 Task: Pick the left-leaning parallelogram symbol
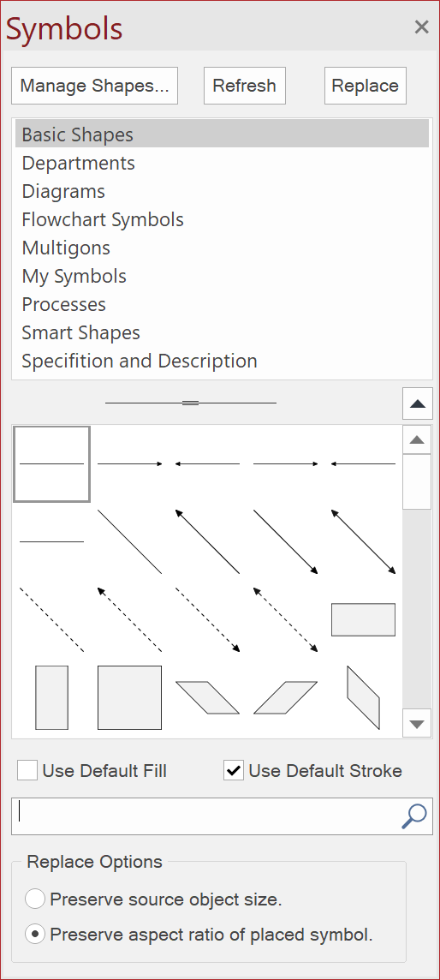pyautogui.click(x=207, y=697)
